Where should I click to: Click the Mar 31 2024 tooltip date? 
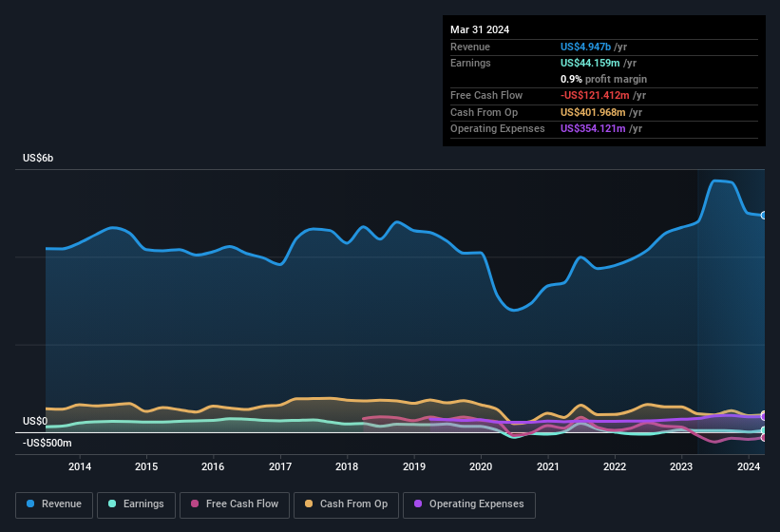pos(480,29)
